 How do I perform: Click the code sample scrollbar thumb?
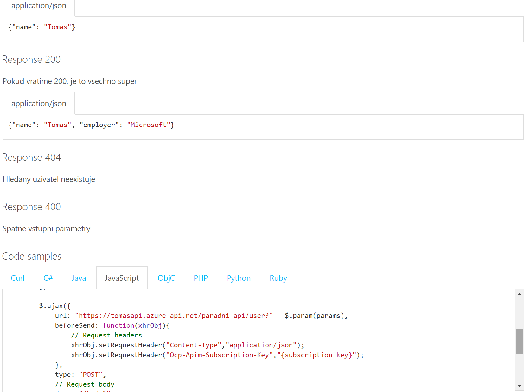click(x=519, y=341)
